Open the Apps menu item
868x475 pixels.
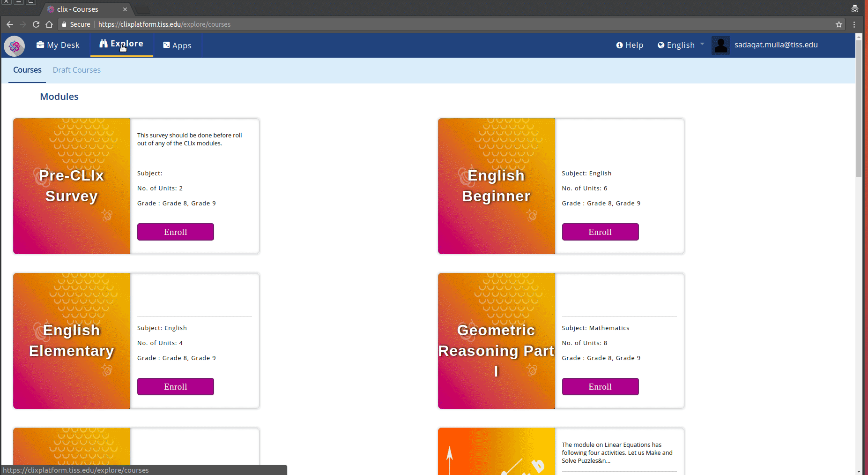177,45
